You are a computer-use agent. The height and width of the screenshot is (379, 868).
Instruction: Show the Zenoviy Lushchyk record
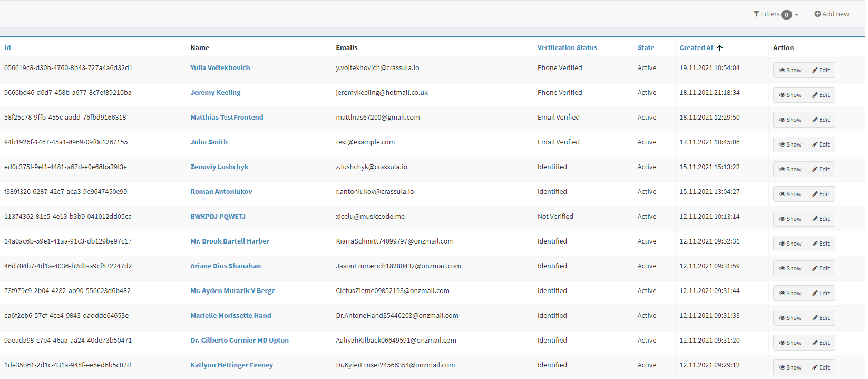click(x=790, y=169)
